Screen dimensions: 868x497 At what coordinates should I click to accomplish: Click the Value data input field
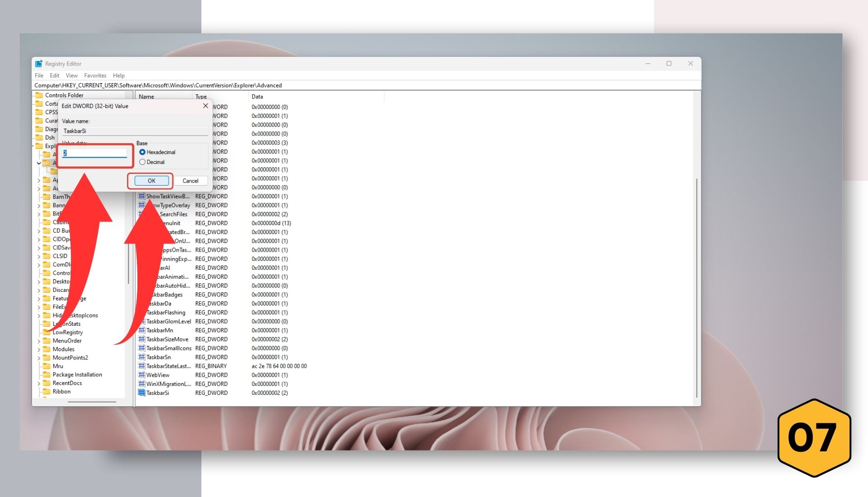click(95, 153)
